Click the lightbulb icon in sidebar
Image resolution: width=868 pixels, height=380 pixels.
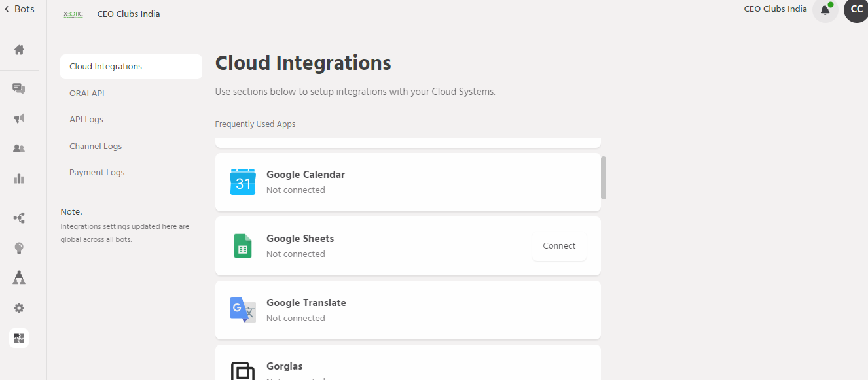[19, 248]
